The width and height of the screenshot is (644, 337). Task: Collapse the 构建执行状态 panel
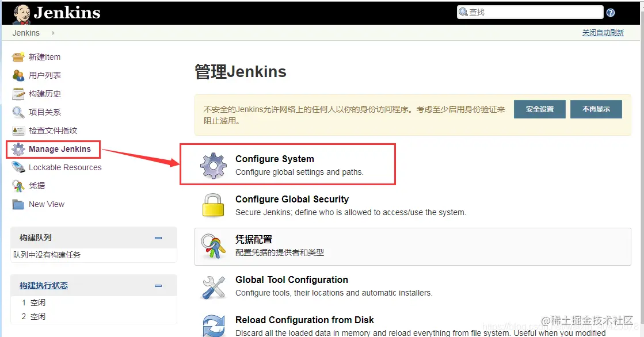point(158,286)
